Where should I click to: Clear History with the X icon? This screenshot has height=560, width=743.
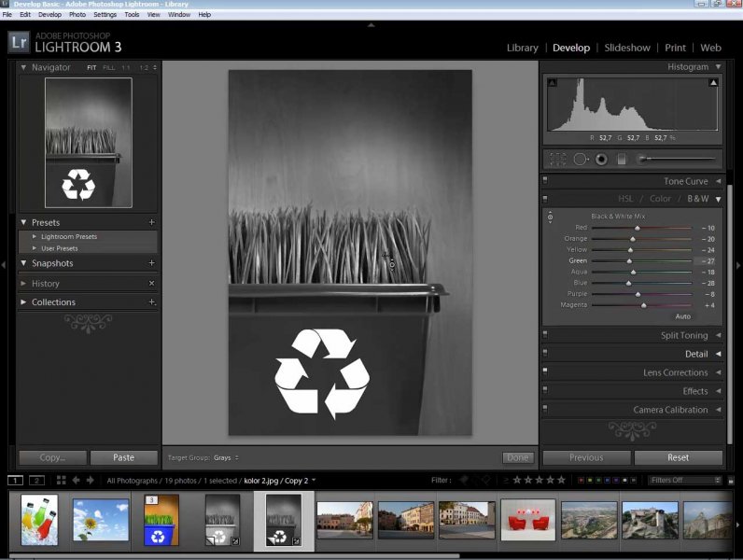click(152, 283)
